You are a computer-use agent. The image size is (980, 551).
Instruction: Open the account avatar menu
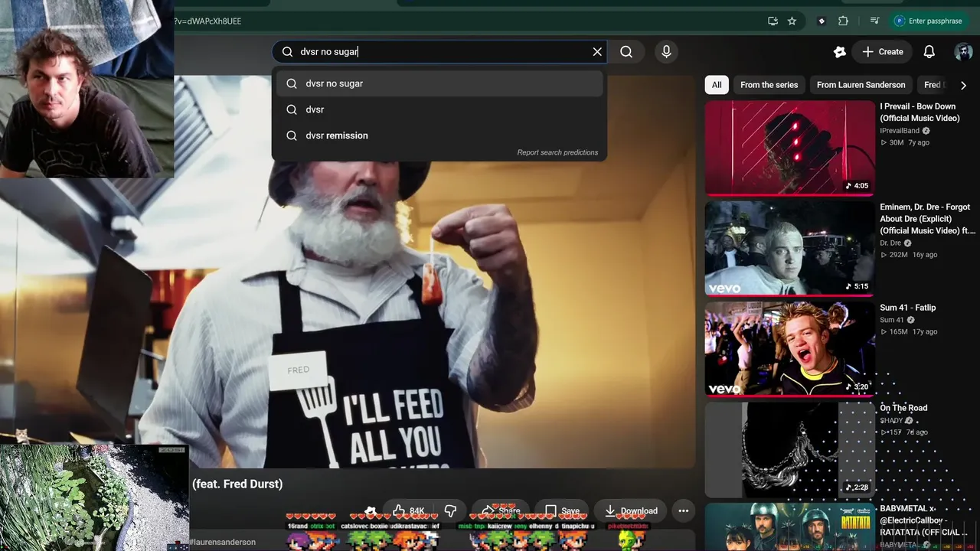pyautogui.click(x=963, y=52)
